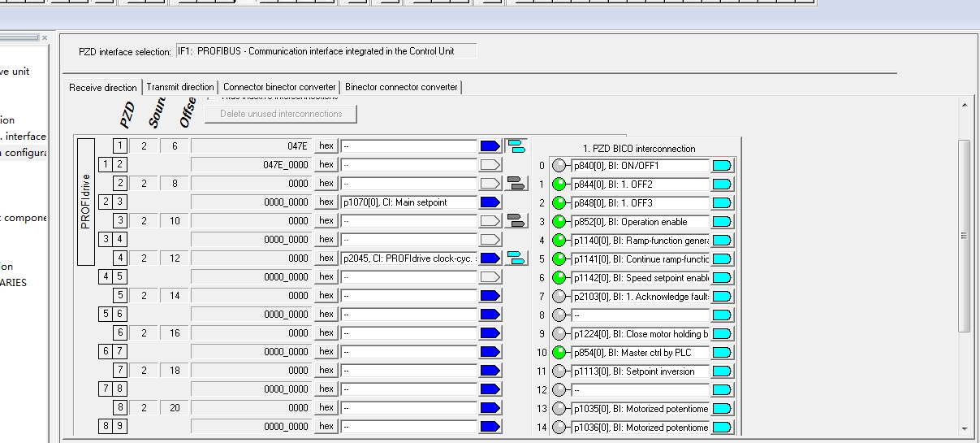Close the left navigation panel
Screen dimensions: 980x443
click(x=45, y=37)
